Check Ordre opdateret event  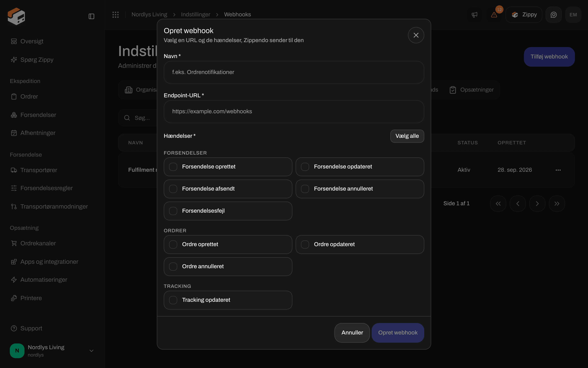click(360, 244)
